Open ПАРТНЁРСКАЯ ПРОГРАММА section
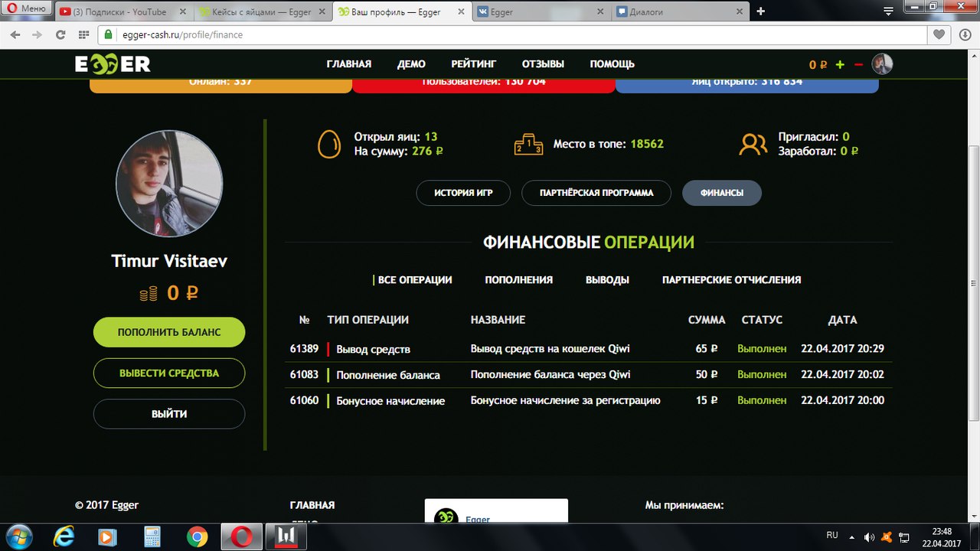 (596, 193)
